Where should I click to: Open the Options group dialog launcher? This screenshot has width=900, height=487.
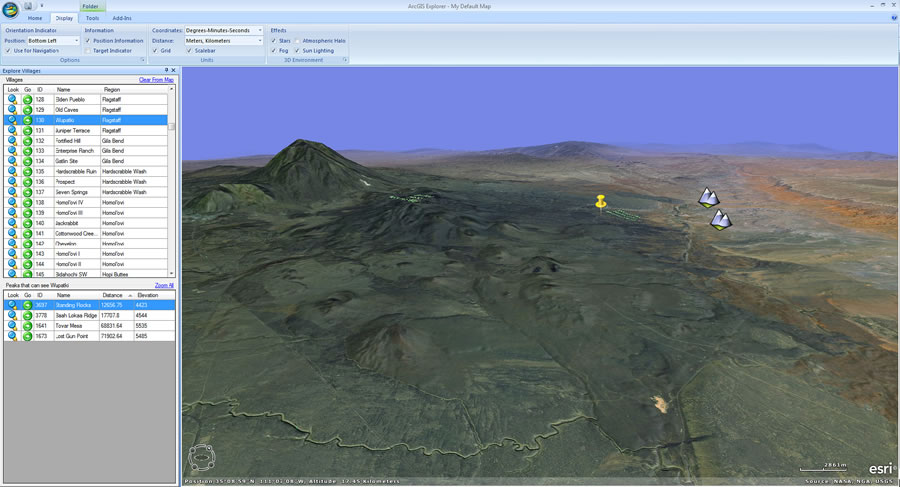tap(142, 60)
